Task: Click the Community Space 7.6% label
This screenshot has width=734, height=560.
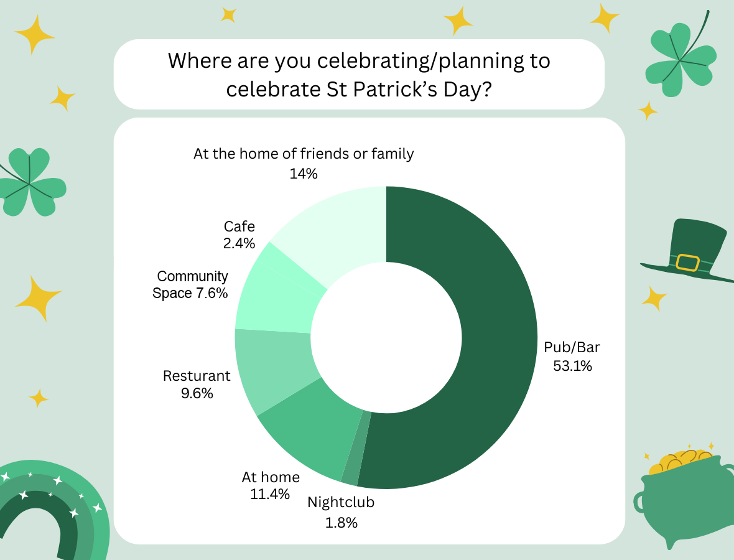Action: pos(192,284)
